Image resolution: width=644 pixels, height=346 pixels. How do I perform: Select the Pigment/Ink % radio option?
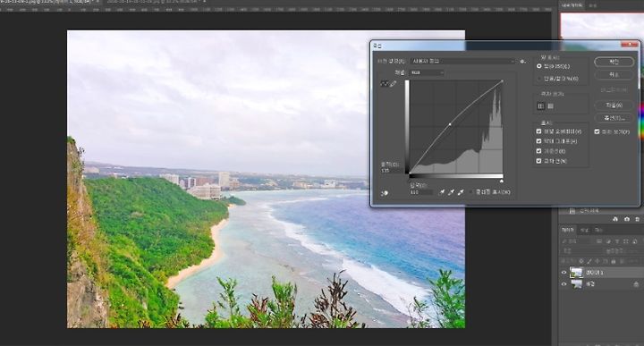coord(538,79)
